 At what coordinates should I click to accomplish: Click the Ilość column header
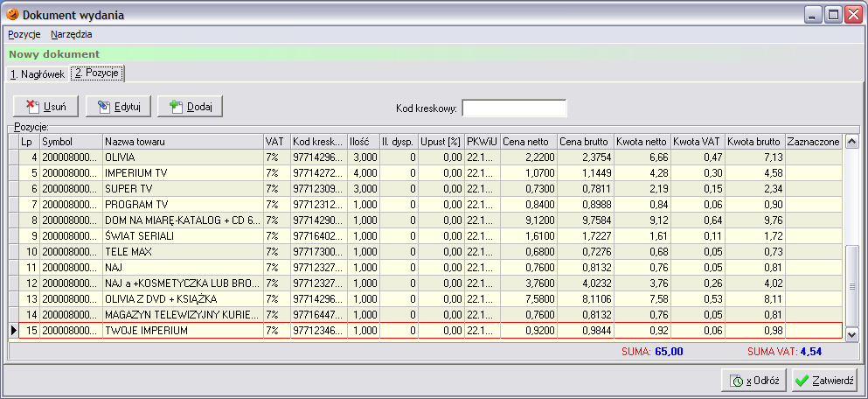tap(364, 142)
